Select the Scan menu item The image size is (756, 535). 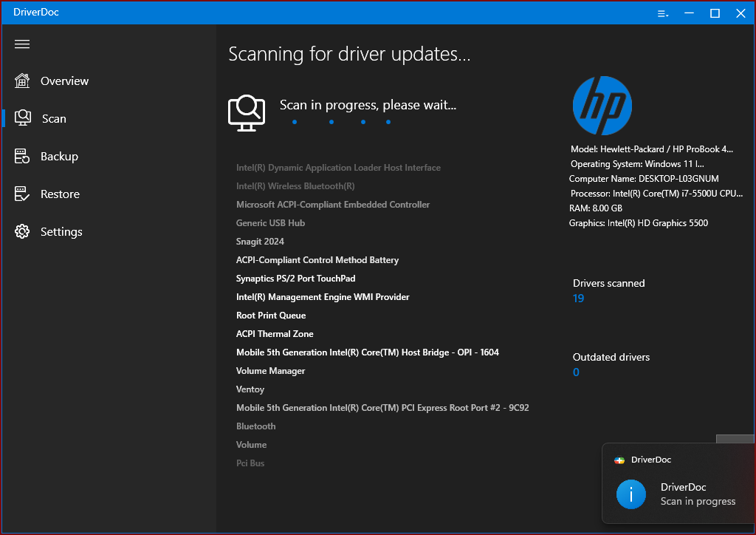point(54,119)
